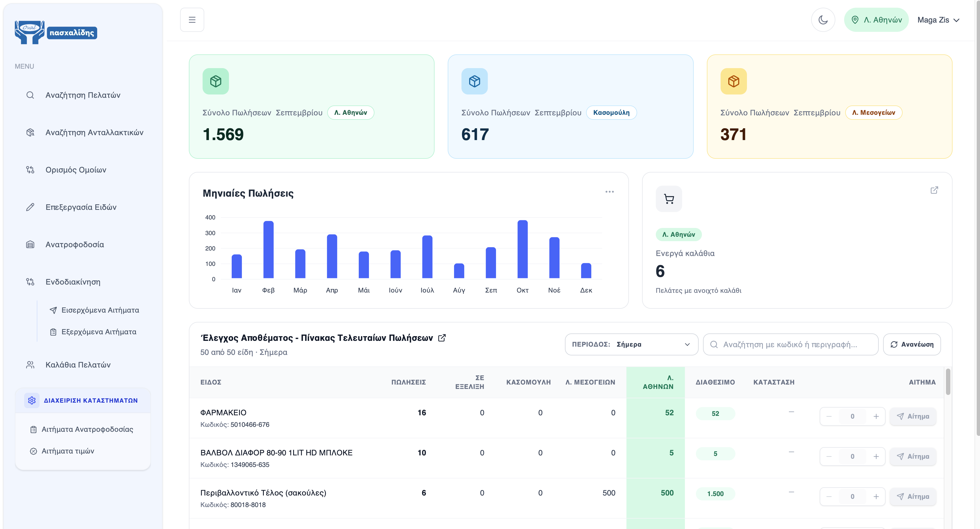Click the ΠΩΛΗΣΕΙΣ column header
The width and height of the screenshot is (980, 529).
coord(408,382)
